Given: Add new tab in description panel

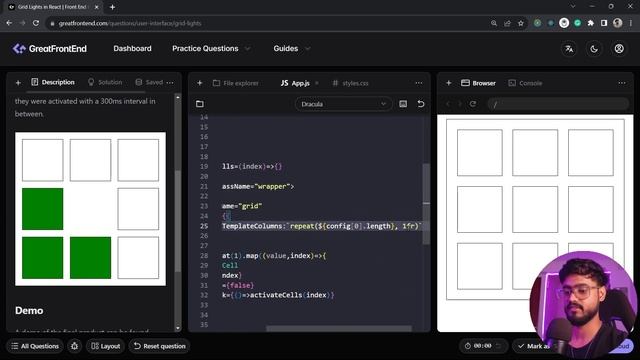Looking at the screenshot, I should [18, 83].
